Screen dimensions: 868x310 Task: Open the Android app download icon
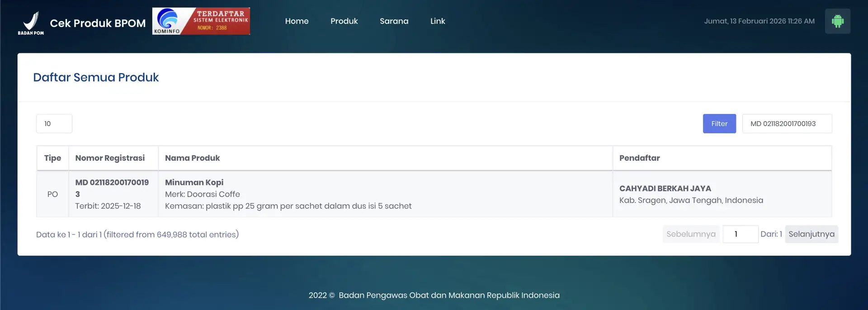(x=837, y=21)
